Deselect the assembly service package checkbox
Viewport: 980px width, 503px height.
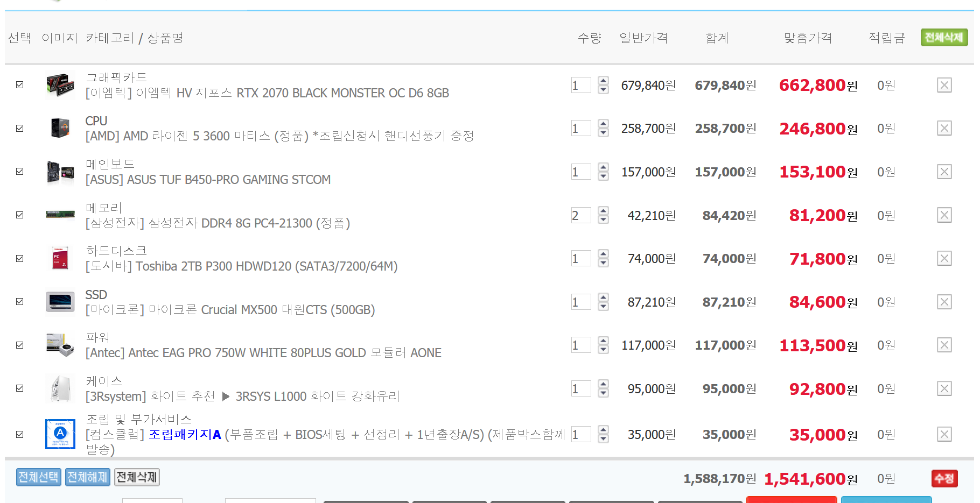[x=20, y=435]
